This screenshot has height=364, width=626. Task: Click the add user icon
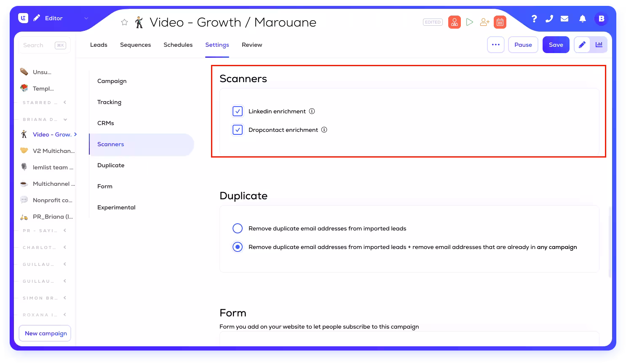point(484,22)
